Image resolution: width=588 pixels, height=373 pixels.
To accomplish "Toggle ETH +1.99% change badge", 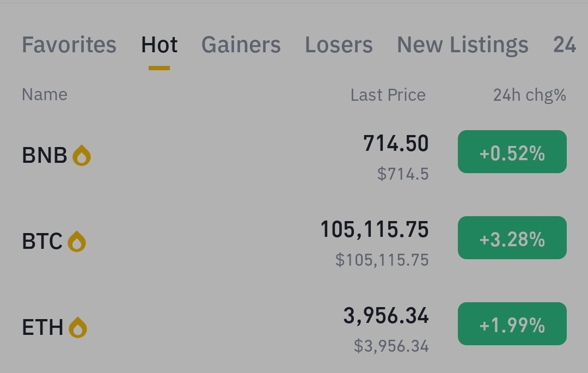I will (x=512, y=324).
